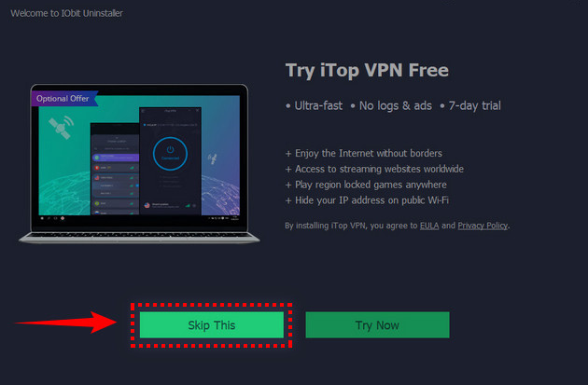Click the Try iTop VPN Free heading
588x385 pixels.
pos(367,71)
